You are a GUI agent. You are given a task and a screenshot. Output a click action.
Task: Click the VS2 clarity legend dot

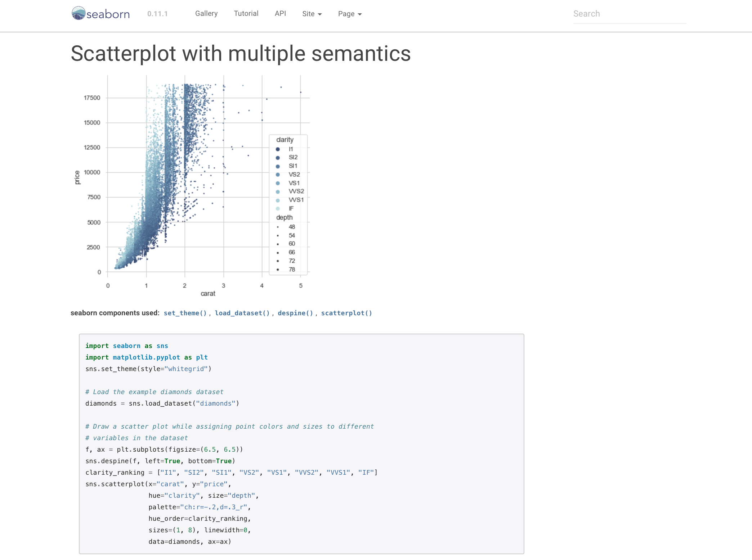[278, 175]
